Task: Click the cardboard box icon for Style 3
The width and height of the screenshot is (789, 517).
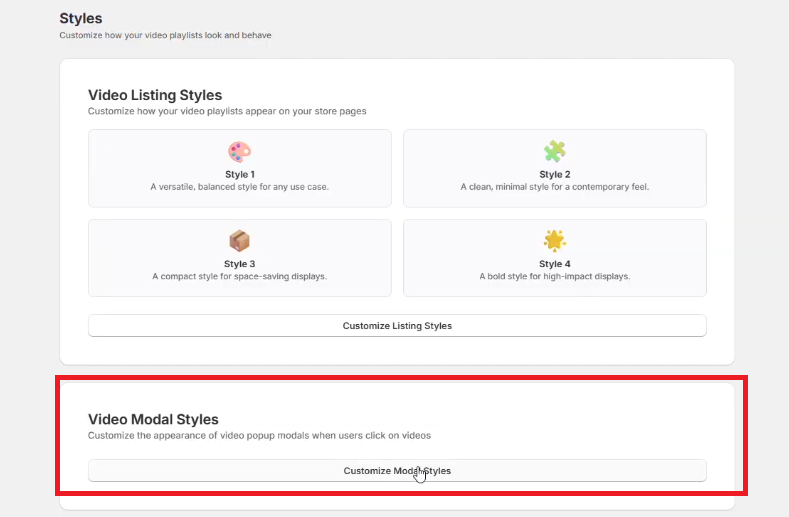Action: point(239,241)
